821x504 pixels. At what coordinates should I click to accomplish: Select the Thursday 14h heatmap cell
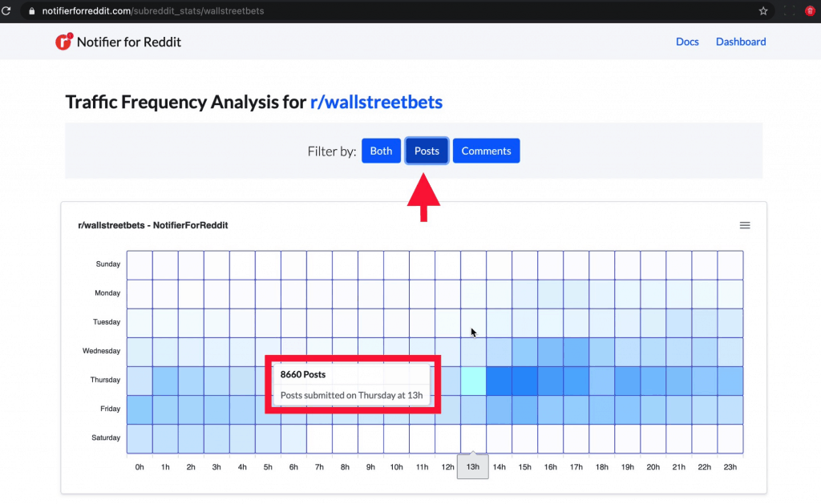click(499, 381)
